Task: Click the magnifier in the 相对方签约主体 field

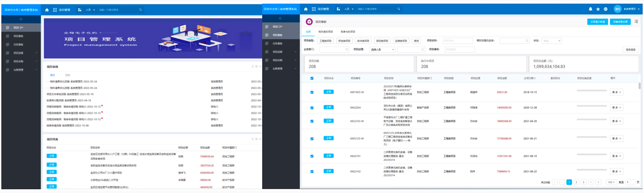Action: click(x=526, y=41)
